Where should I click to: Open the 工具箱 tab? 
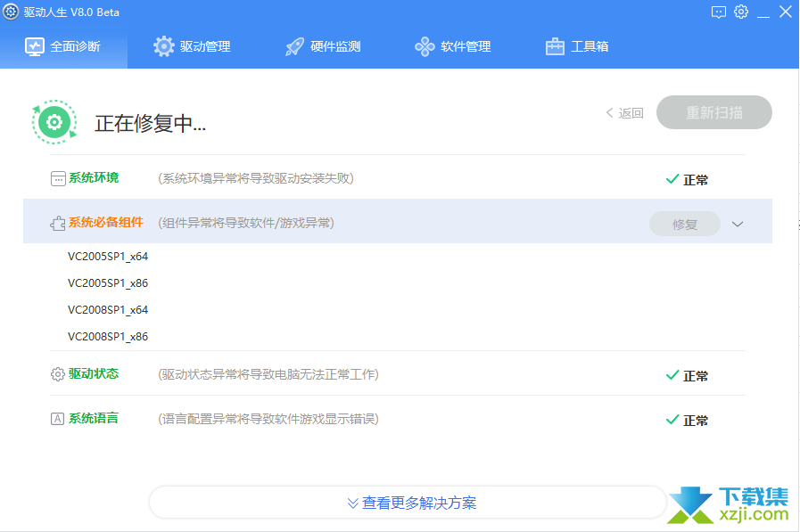click(577, 46)
